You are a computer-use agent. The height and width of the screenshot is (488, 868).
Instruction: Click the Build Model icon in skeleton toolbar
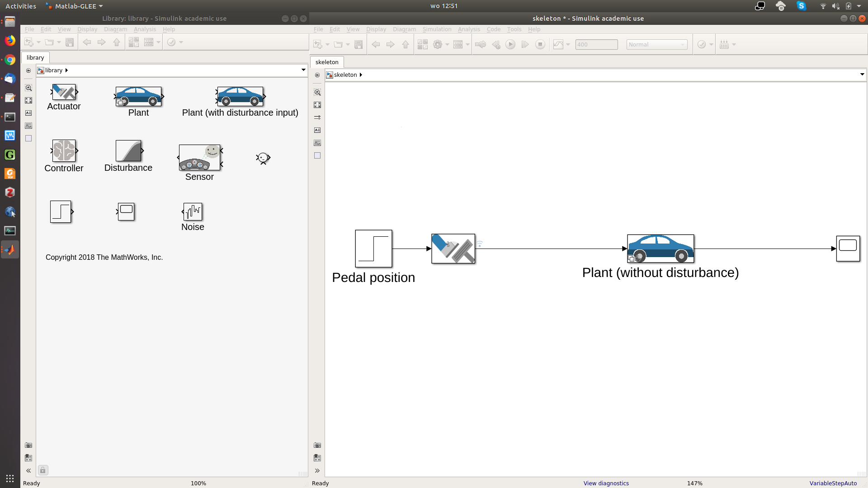pos(724,44)
